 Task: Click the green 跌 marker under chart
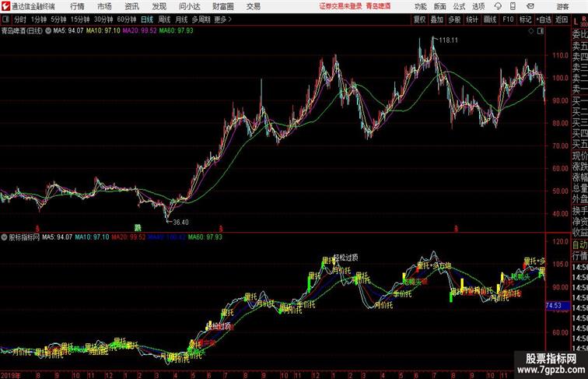pyautogui.click(x=138, y=227)
